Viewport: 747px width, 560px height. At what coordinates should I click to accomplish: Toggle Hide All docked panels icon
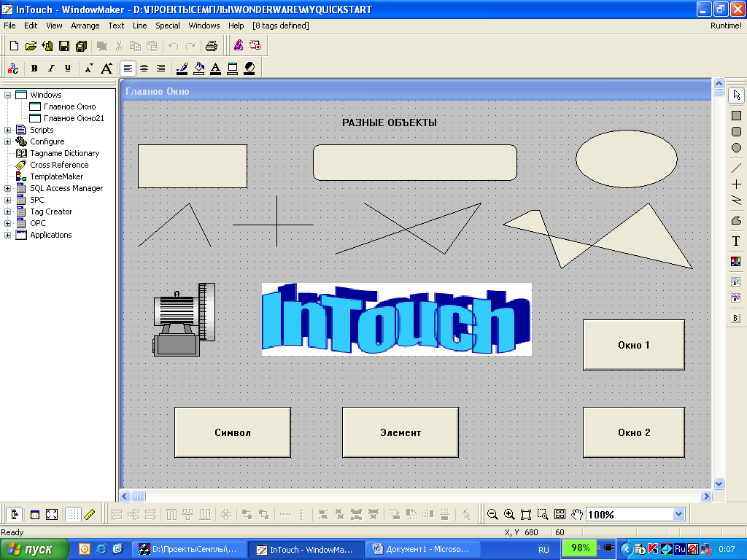coord(35,514)
